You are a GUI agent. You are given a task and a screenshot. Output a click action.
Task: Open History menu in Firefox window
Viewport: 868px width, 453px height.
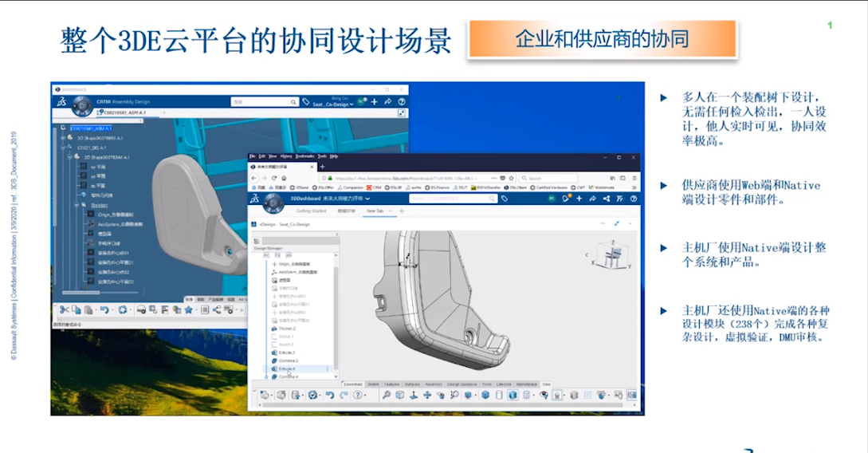point(286,157)
